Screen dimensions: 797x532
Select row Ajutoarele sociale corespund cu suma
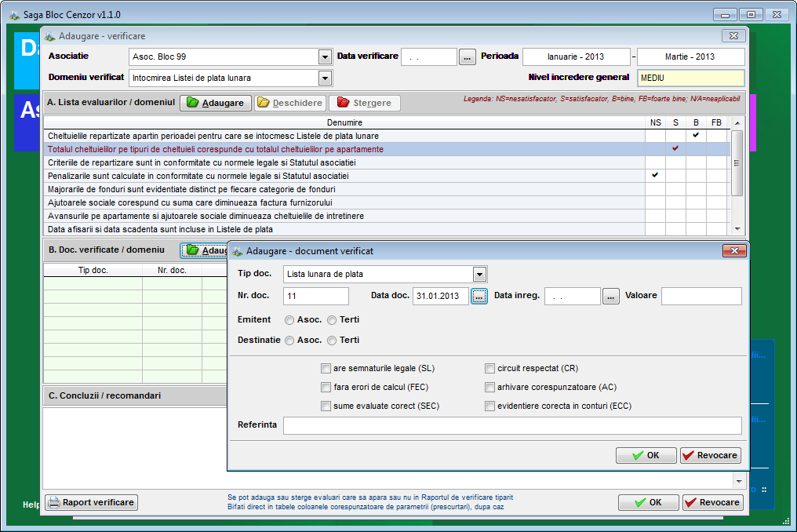point(387,202)
